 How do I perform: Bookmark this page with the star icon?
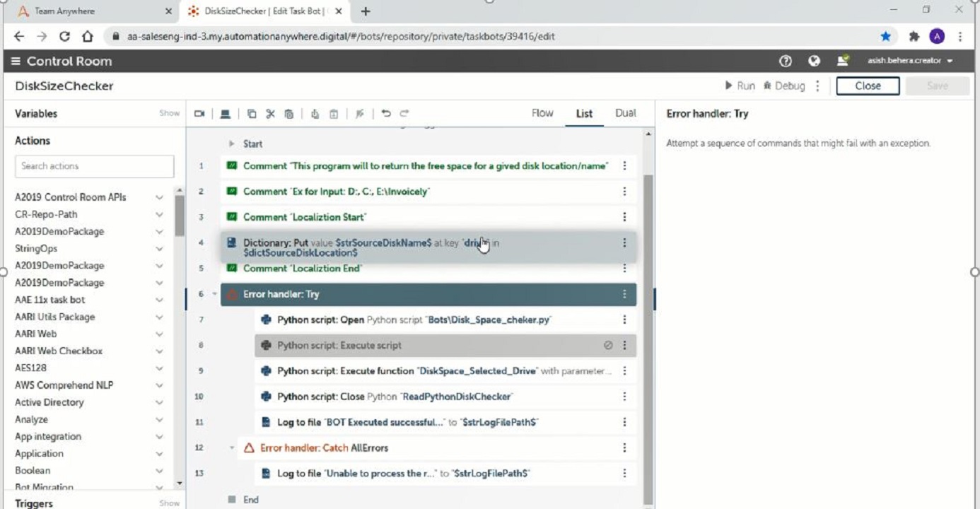point(885,36)
